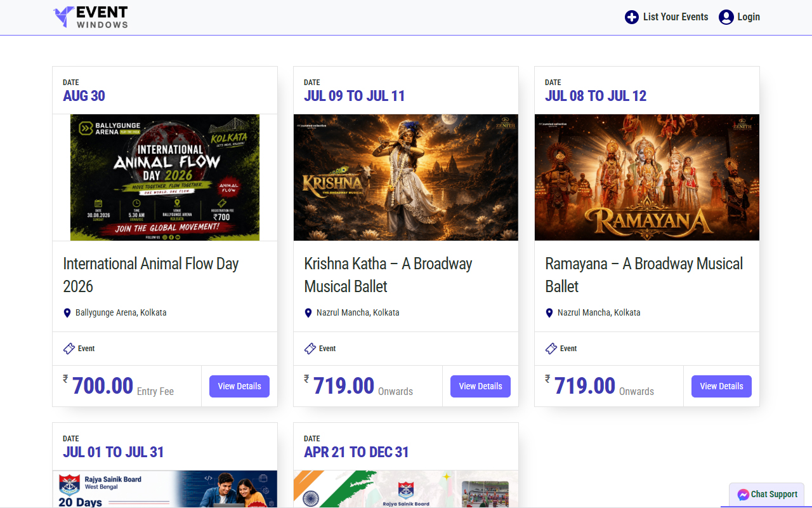Click Nazrul Mancha, Kolkata in Ramayana card

coord(599,313)
